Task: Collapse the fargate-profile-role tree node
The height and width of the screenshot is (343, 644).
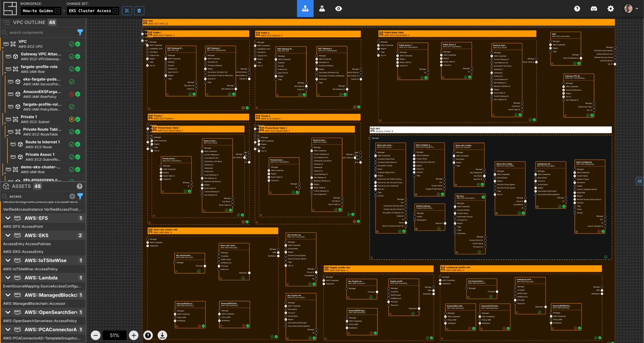Action: 5,73
